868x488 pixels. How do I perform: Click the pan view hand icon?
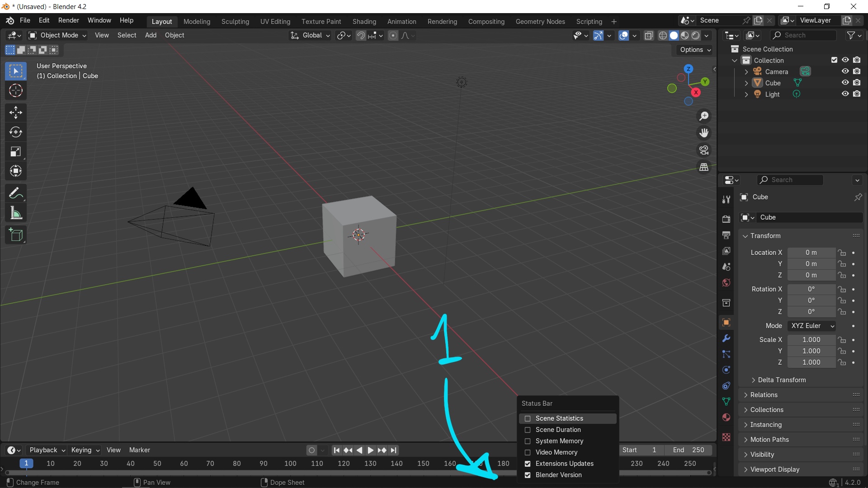coord(704,133)
